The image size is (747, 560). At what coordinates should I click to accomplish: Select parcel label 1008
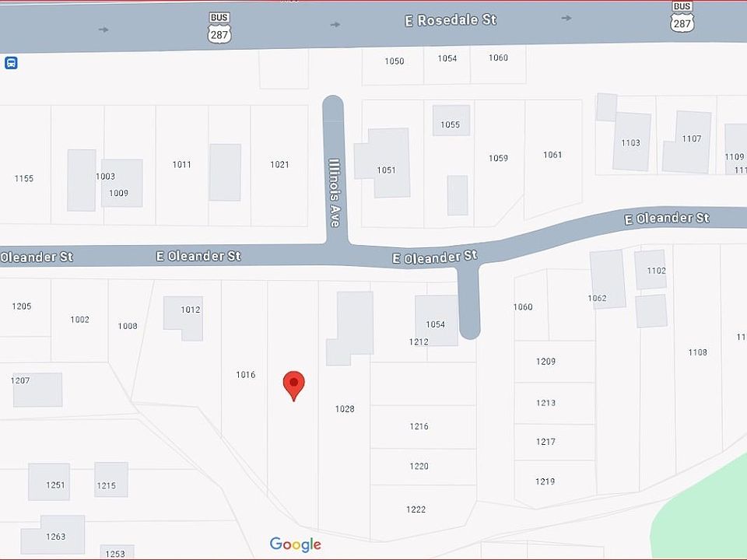pos(127,326)
